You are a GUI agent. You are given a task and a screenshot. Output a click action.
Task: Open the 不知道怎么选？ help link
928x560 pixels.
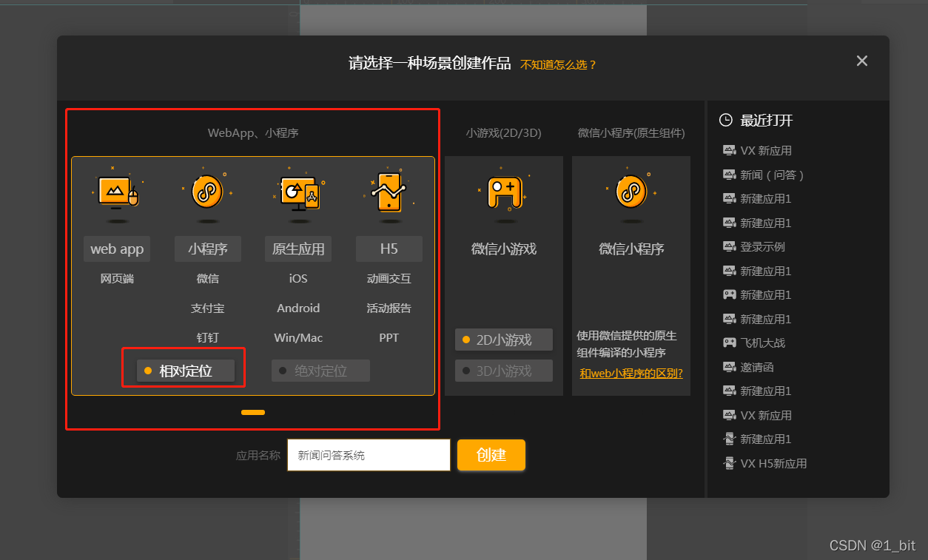click(558, 64)
